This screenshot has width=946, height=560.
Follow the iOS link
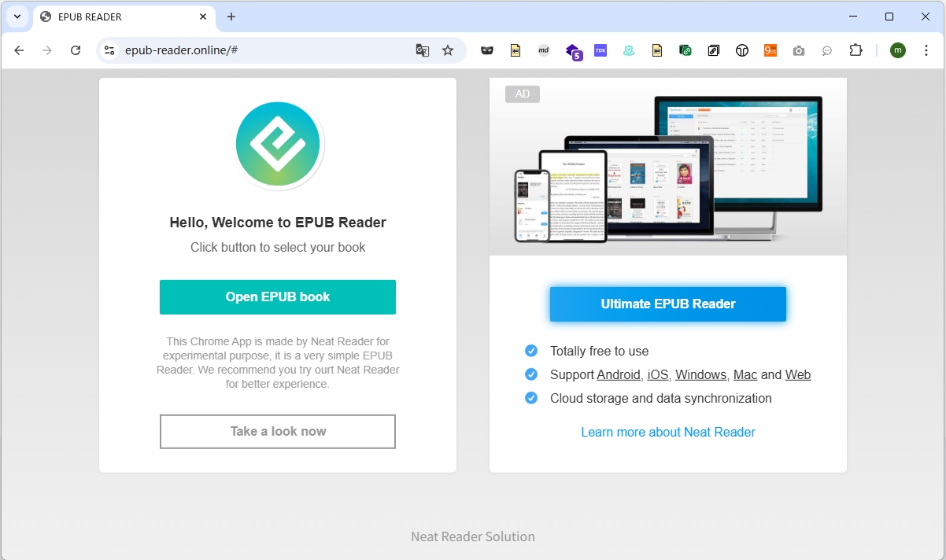[658, 375]
